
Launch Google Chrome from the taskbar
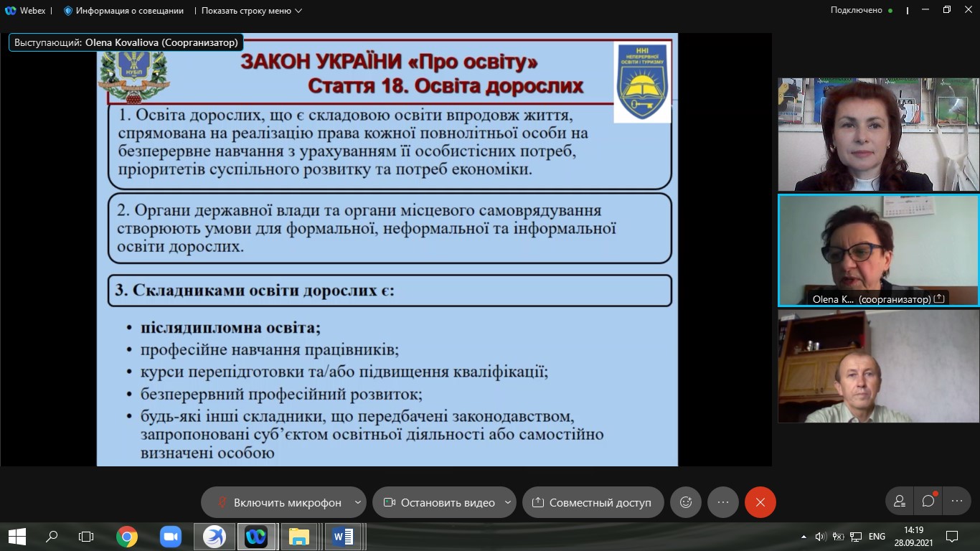click(x=127, y=536)
